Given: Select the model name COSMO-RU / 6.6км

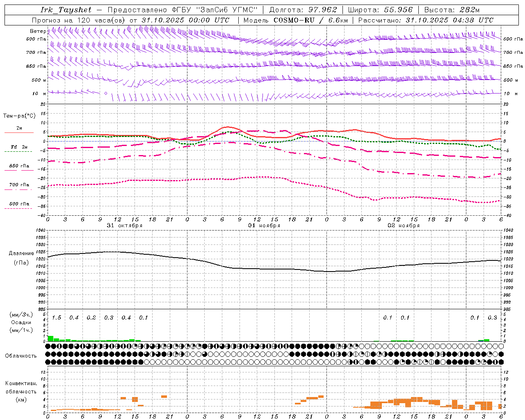Looking at the screenshot, I should pyautogui.click(x=311, y=20).
